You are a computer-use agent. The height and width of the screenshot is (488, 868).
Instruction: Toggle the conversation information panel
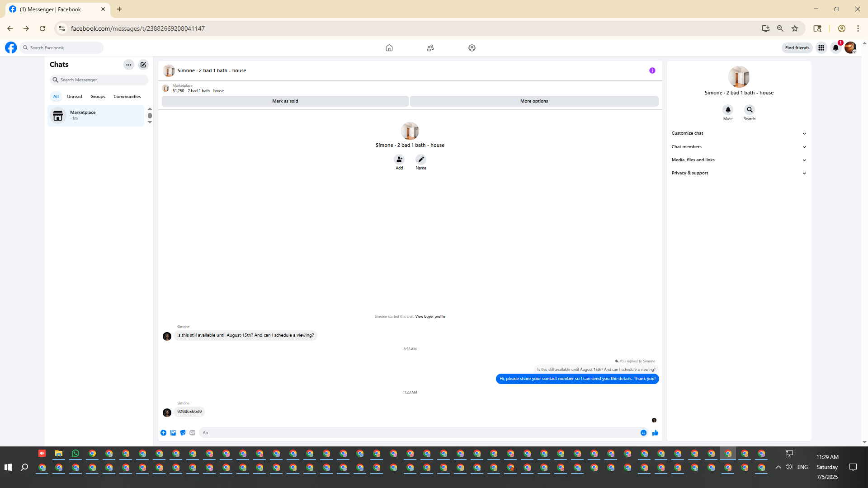pos(652,70)
